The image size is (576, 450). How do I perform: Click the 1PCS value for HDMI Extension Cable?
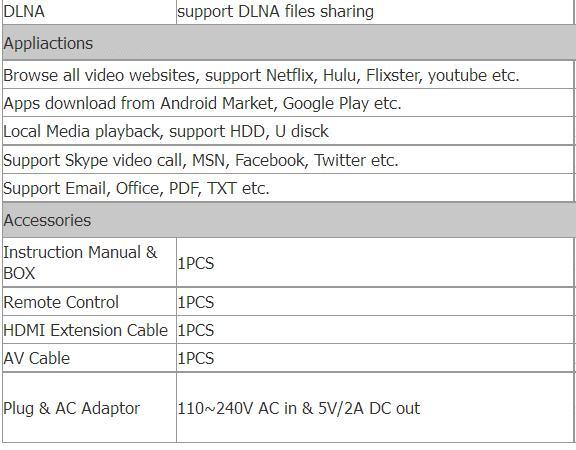(x=196, y=330)
